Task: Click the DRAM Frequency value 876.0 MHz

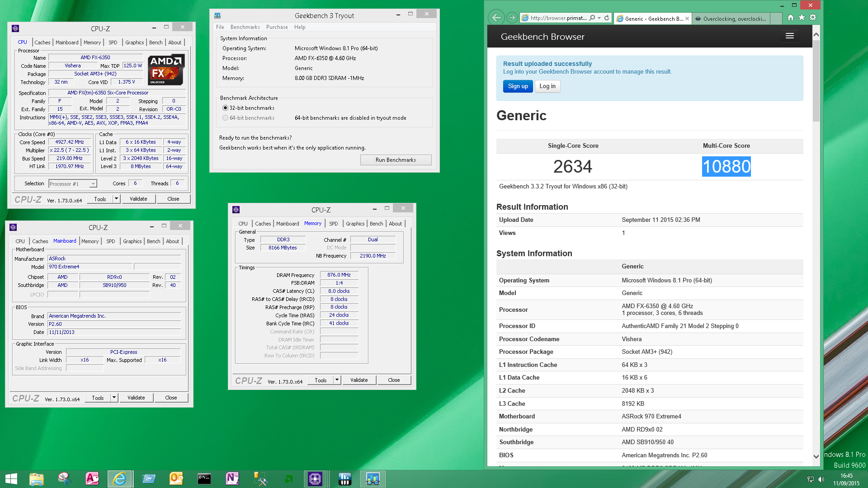Action: [339, 275]
